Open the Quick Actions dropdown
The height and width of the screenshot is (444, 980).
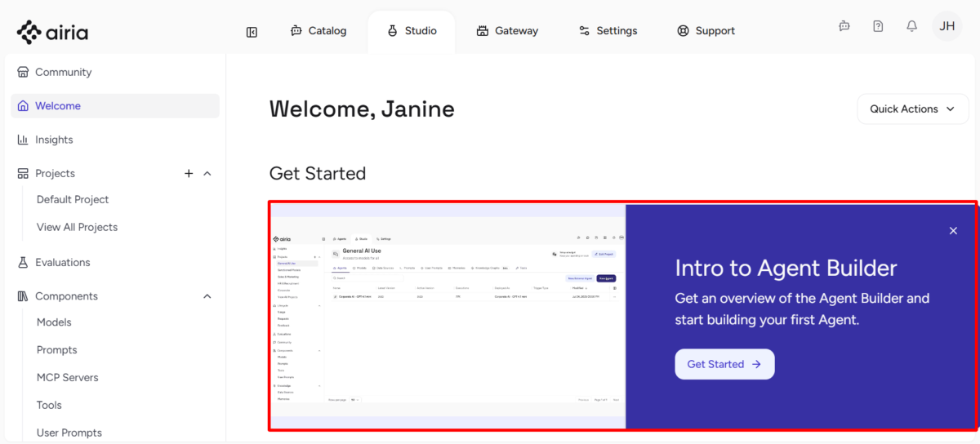tap(912, 109)
